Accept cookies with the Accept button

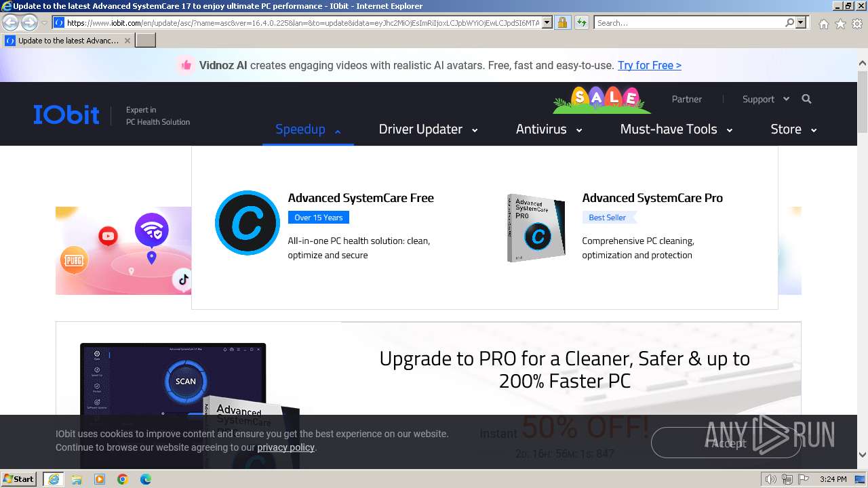tap(726, 443)
